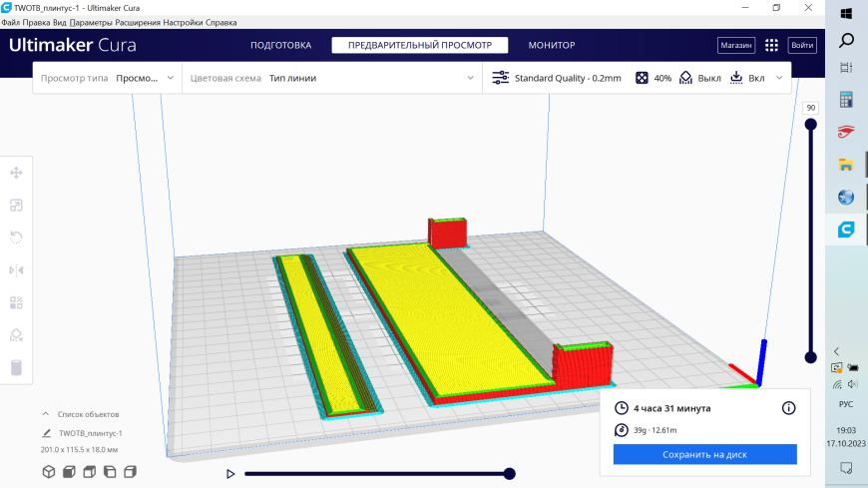The width and height of the screenshot is (868, 488).
Task: Open Windows search in taskbar
Action: (x=846, y=41)
